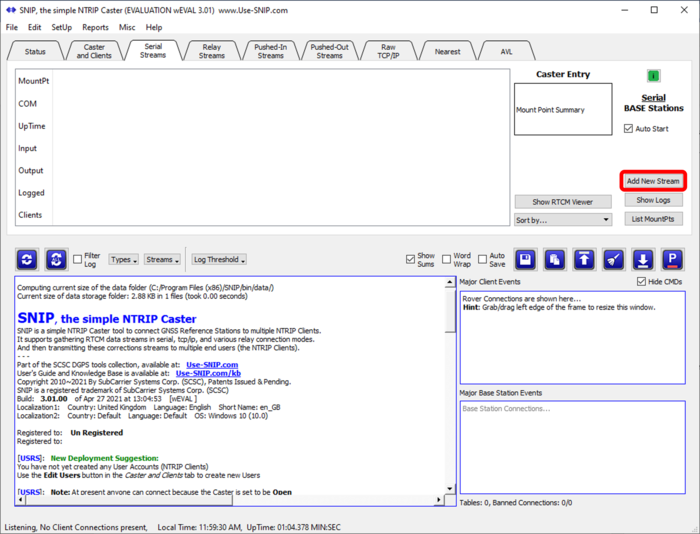Viewport: 700px width, 534px height.
Task: Switch to the AVL tab
Action: pyautogui.click(x=506, y=51)
